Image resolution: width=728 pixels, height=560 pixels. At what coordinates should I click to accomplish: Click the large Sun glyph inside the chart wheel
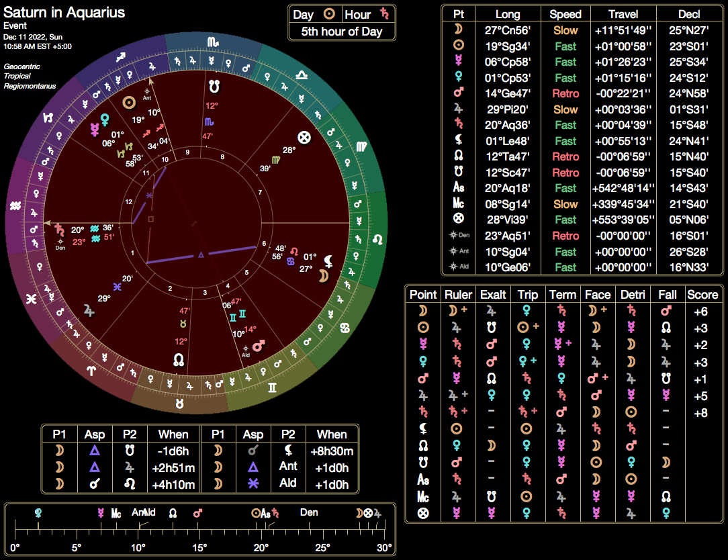(x=129, y=103)
